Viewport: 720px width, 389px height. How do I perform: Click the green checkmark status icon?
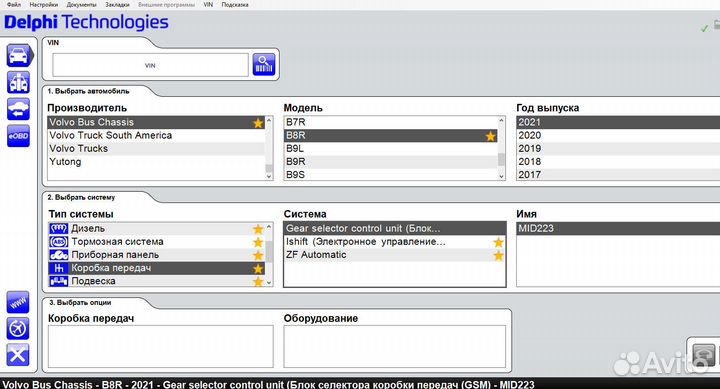(x=704, y=29)
